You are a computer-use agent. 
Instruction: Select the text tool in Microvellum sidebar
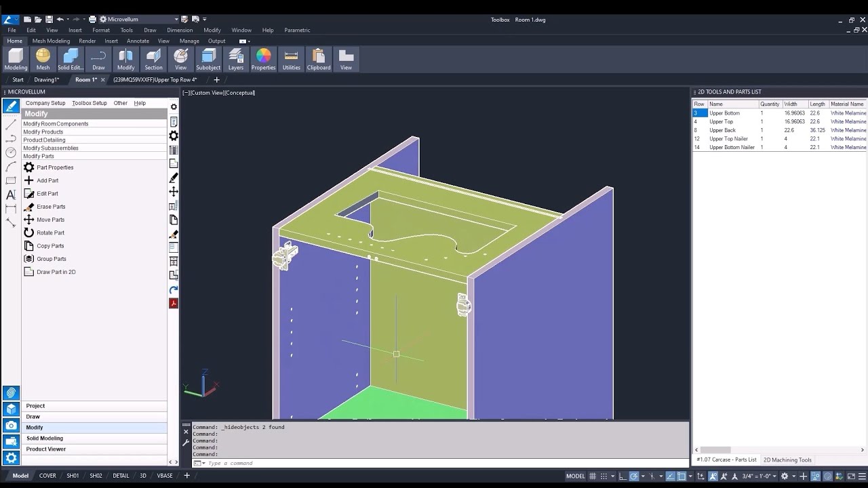pyautogui.click(x=11, y=195)
